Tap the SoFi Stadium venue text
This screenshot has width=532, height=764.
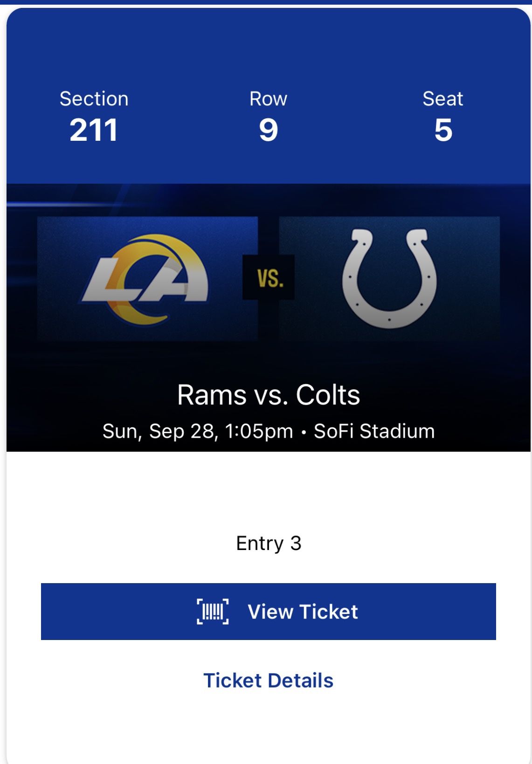374,431
